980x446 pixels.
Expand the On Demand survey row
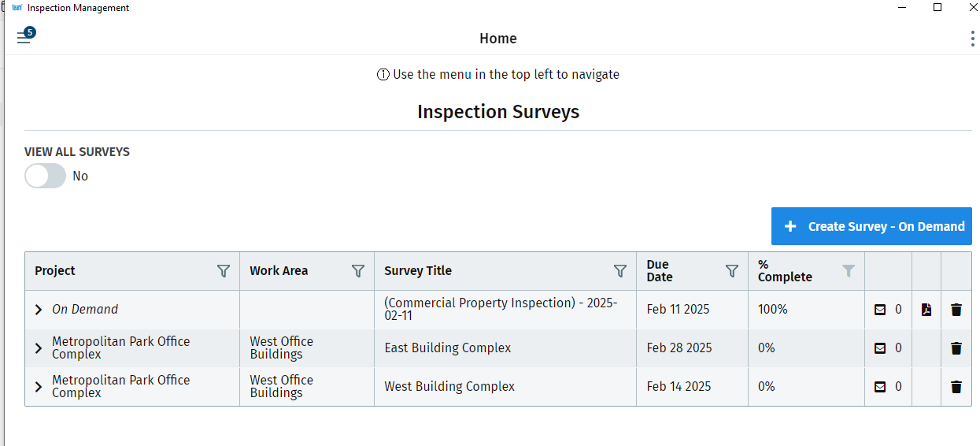(39, 310)
